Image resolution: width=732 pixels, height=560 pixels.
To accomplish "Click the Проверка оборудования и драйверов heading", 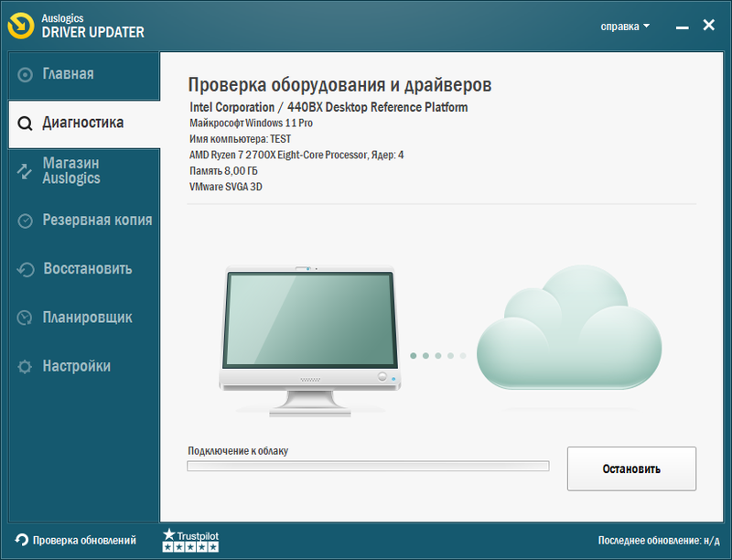I will pyautogui.click(x=339, y=85).
